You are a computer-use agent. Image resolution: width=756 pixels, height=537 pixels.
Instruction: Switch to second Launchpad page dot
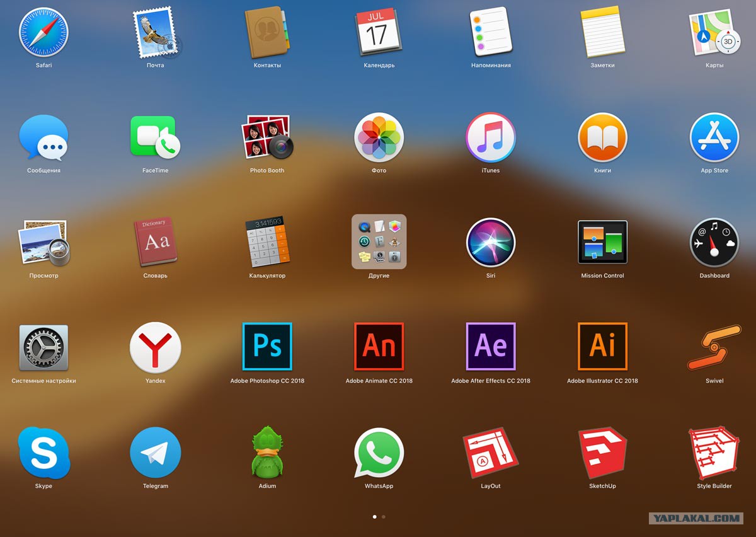(384, 516)
